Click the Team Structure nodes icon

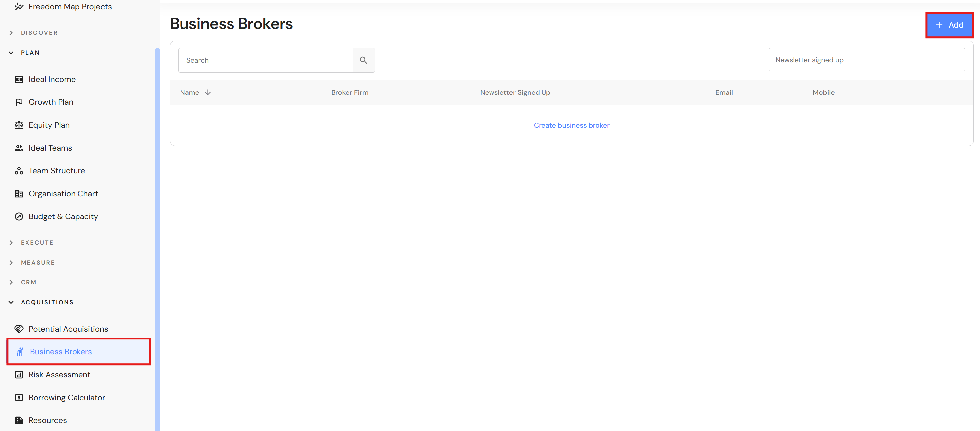coord(19,171)
